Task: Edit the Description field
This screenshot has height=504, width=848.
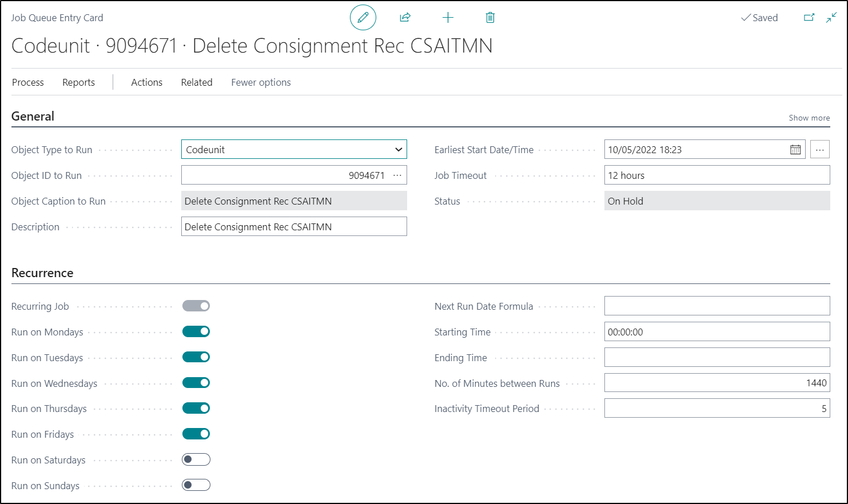Action: (294, 227)
